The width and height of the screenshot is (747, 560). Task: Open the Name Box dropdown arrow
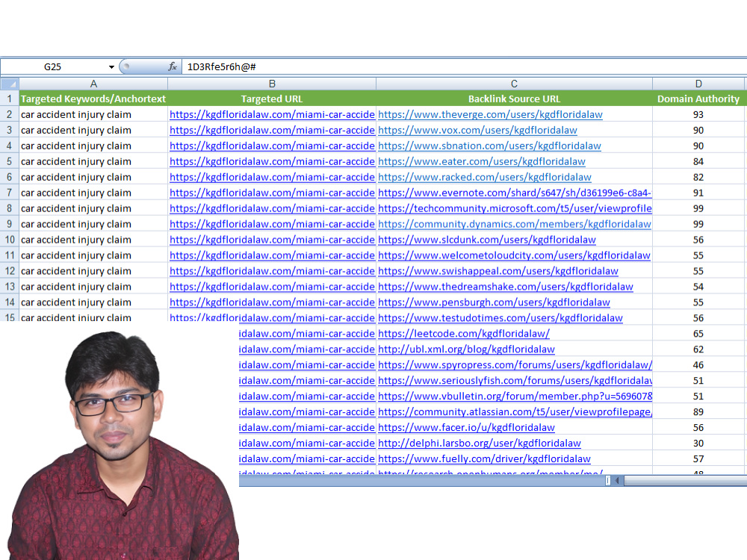coord(111,67)
